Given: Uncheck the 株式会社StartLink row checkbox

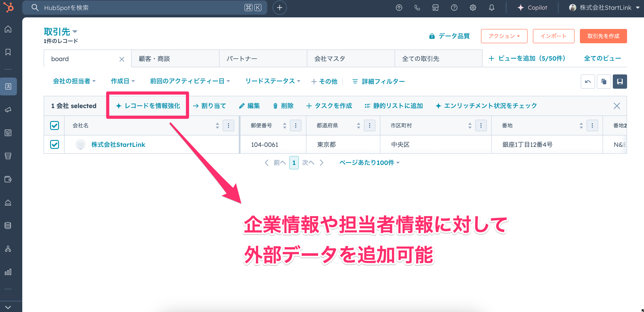Looking at the screenshot, I should point(54,144).
